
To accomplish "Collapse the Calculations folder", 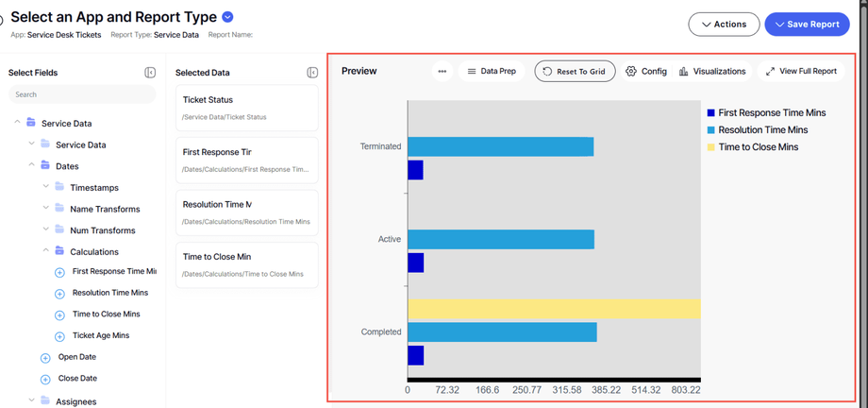I will (46, 251).
